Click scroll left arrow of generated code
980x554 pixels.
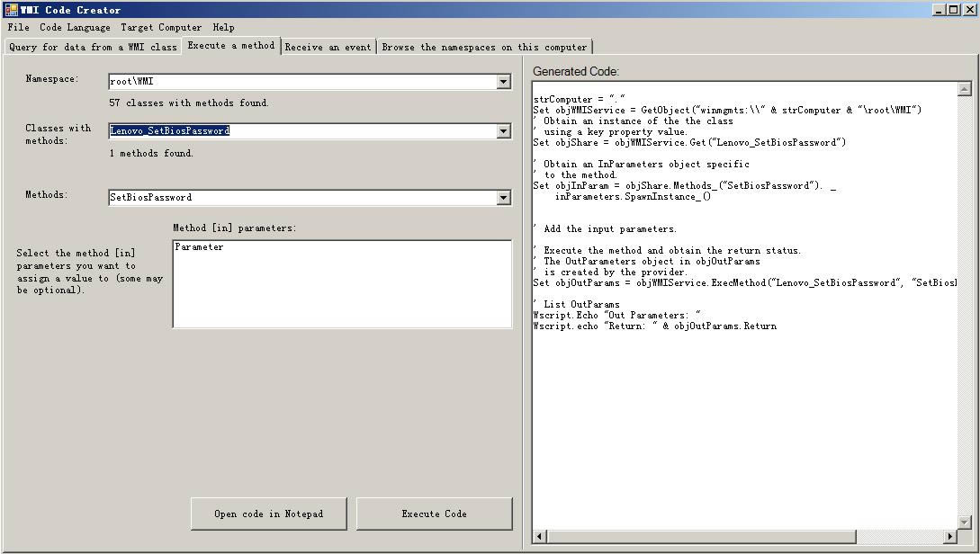coord(539,536)
